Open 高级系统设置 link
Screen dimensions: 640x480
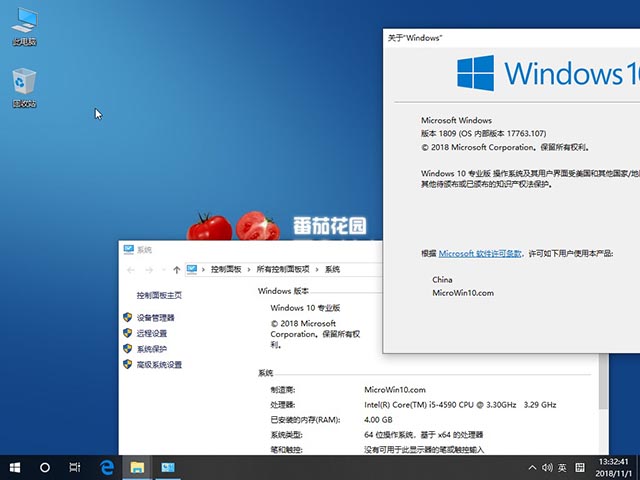[159, 364]
